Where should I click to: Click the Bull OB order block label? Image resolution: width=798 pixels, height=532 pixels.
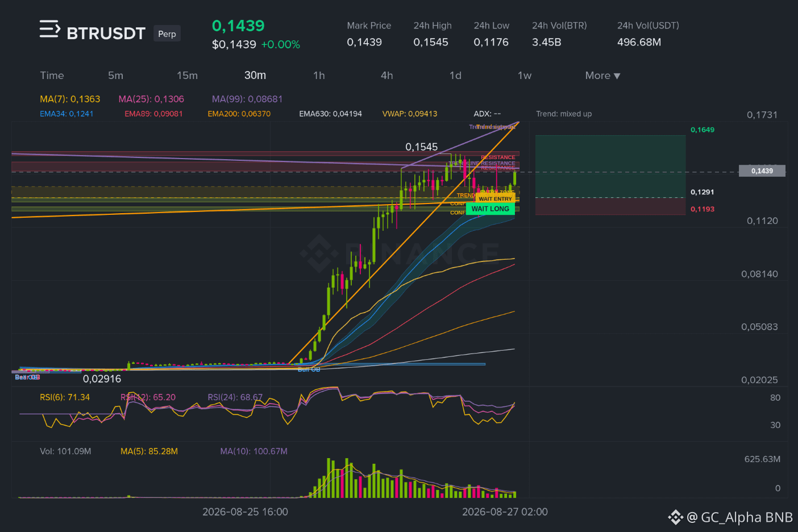click(x=309, y=369)
